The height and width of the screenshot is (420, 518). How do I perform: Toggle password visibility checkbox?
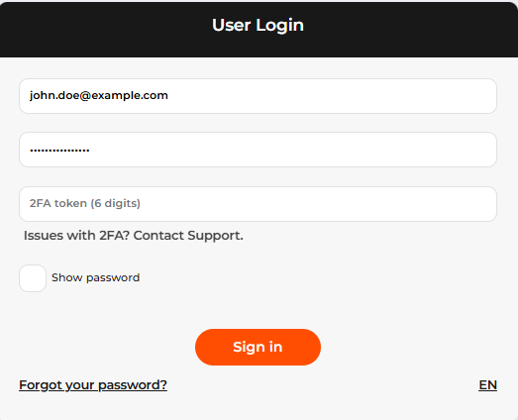(x=33, y=278)
